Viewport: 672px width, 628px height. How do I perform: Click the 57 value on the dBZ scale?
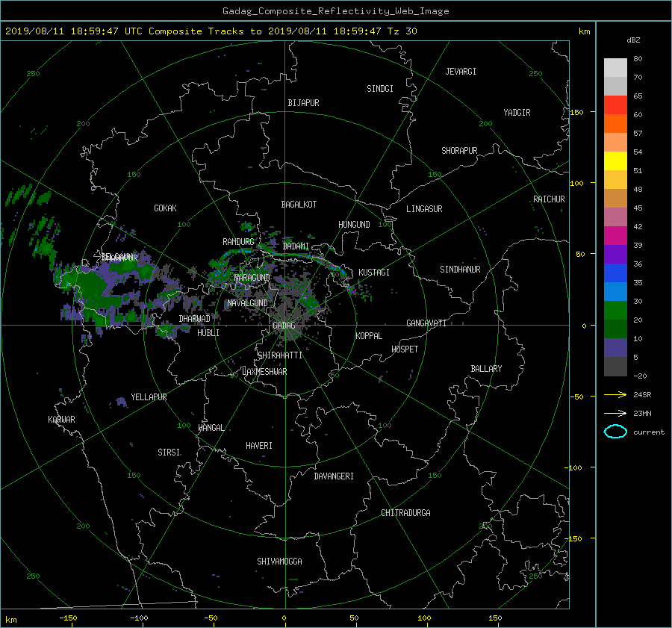click(638, 134)
